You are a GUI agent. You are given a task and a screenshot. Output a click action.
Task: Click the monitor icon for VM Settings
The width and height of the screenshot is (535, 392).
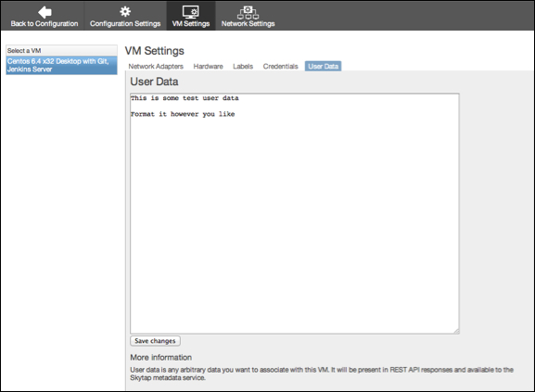click(190, 12)
